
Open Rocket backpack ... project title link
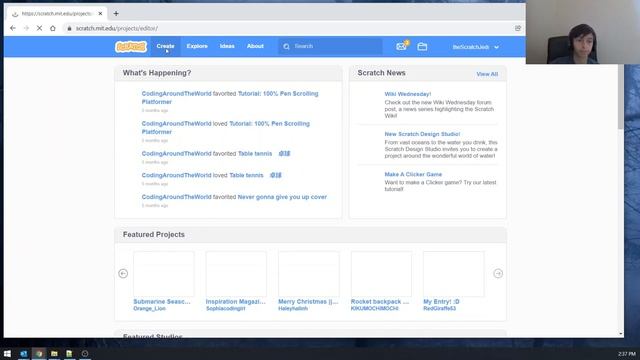coord(380,302)
